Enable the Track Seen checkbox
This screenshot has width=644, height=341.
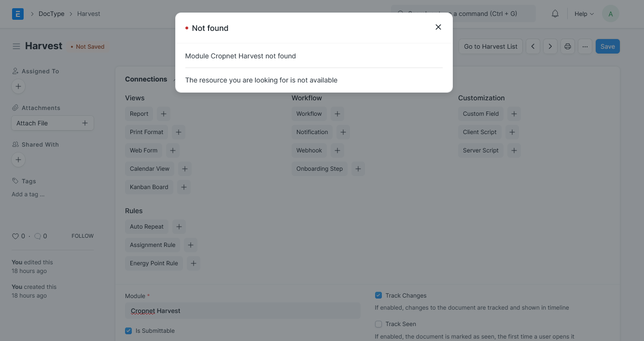[378, 324]
